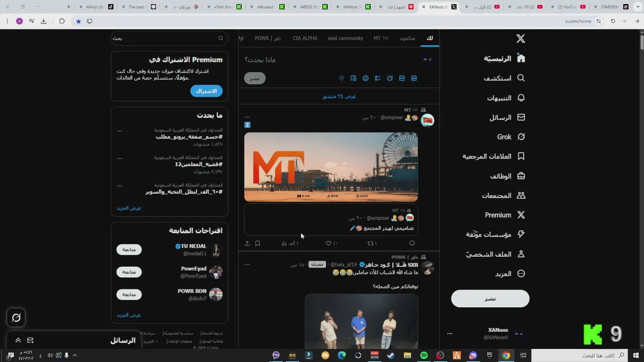Screen dimensions: 644x362
Task: Open الملف الشخصيّ profile page
Action: 496,254
